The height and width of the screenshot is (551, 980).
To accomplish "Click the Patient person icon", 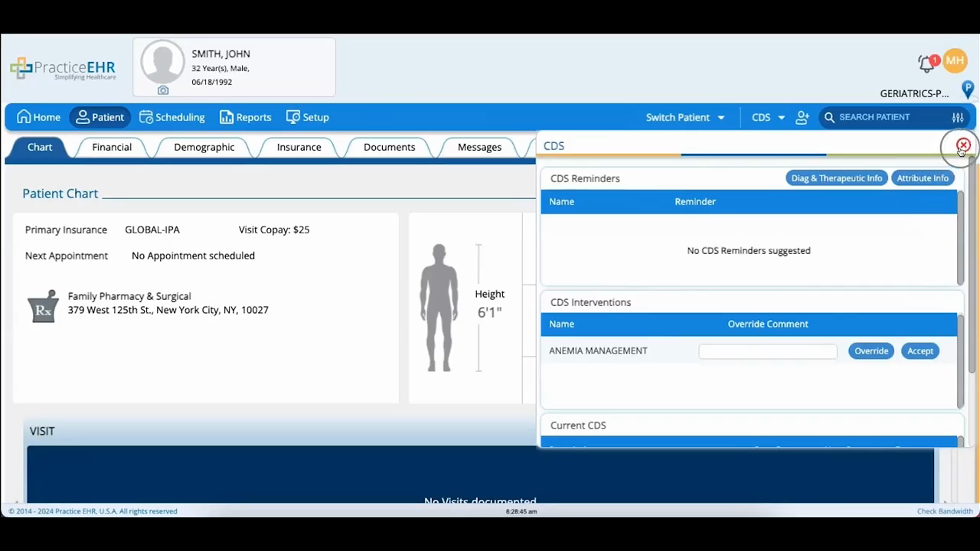I will pyautogui.click(x=83, y=117).
